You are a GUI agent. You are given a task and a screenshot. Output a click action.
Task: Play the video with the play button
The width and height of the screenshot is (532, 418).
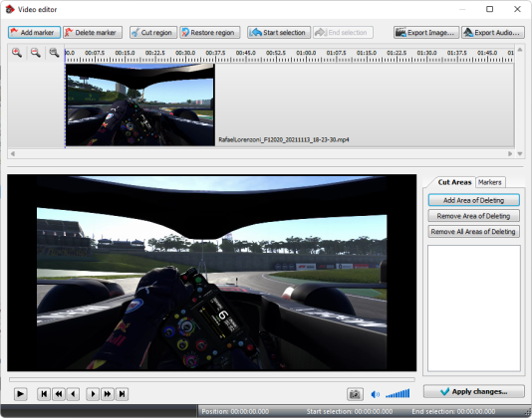(20, 394)
